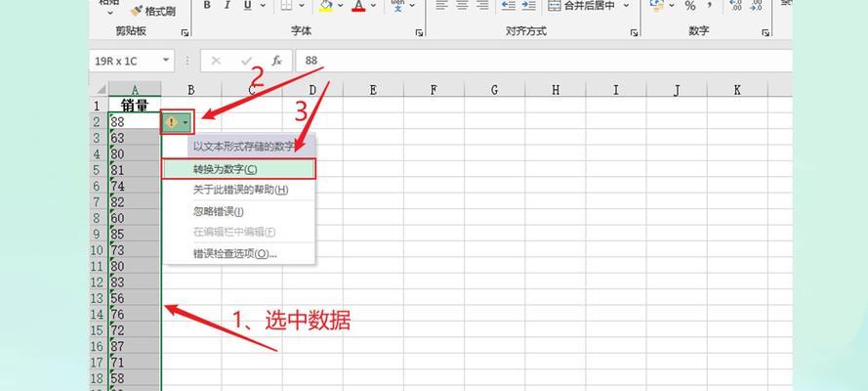
Task: Open the underline style dropdown arrow
Action: [x=262, y=6]
